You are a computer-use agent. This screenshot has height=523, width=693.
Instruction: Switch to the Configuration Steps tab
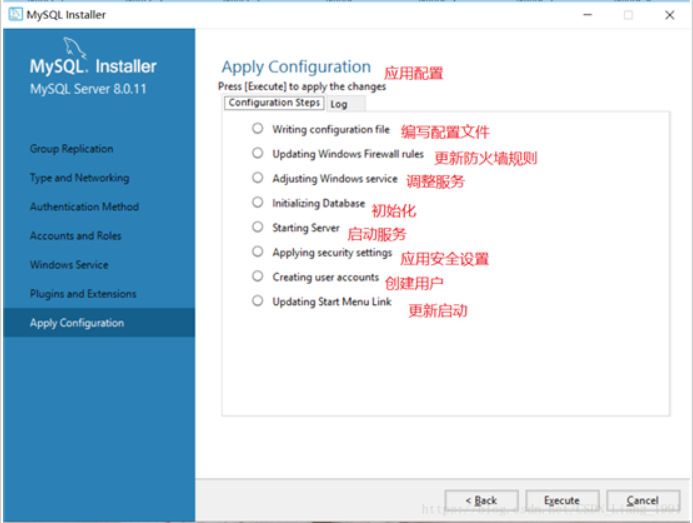click(x=274, y=103)
